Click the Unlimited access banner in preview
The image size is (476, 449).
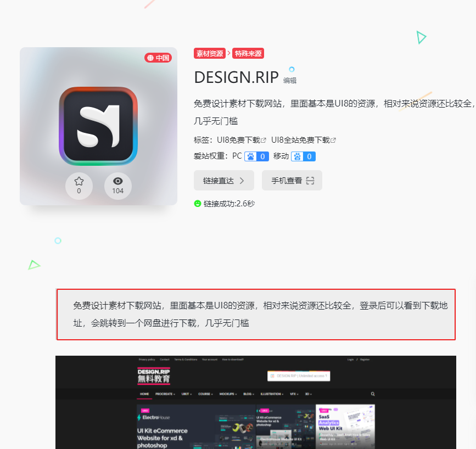coord(299,376)
